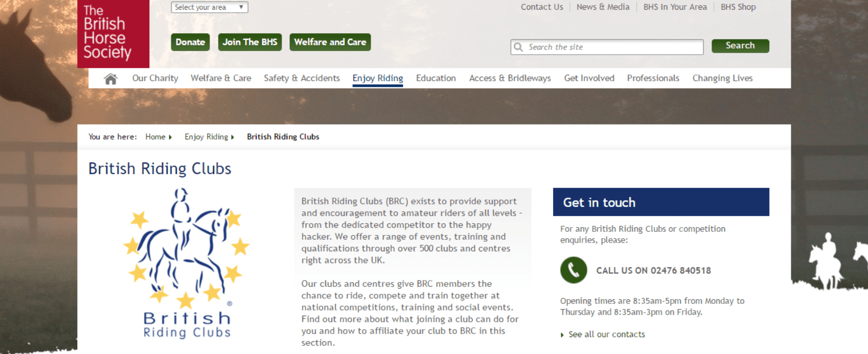
Task: Open the Safety & Accidents menu
Action: pos(302,78)
